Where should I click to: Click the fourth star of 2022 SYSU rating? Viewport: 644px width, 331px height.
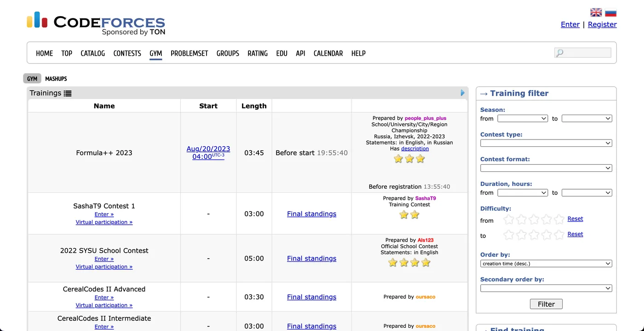coord(426,262)
